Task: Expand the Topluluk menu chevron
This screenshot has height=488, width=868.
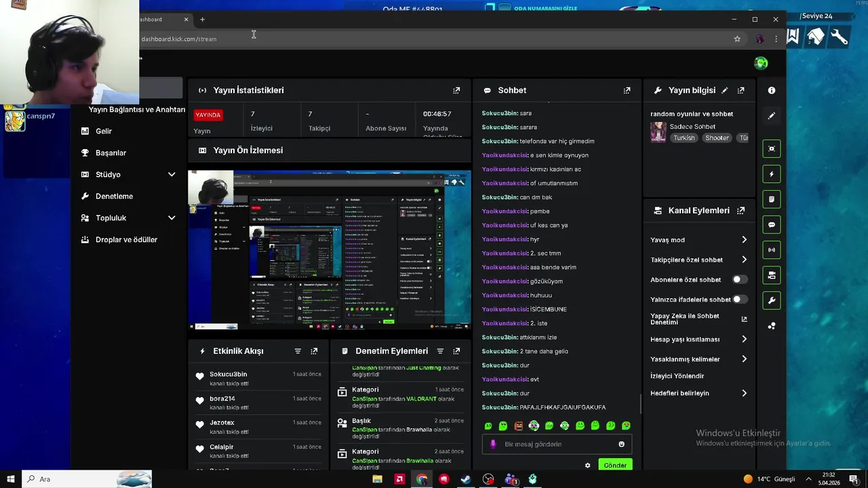Action: [172, 218]
